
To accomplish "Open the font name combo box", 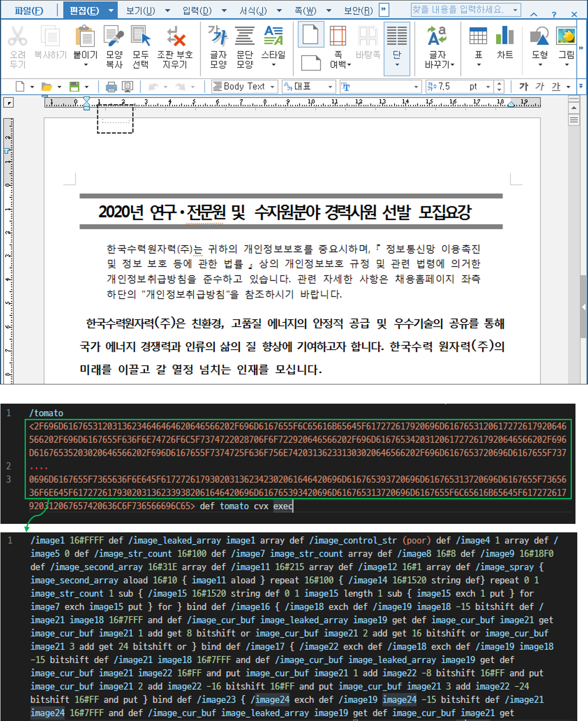I will coord(380,86).
